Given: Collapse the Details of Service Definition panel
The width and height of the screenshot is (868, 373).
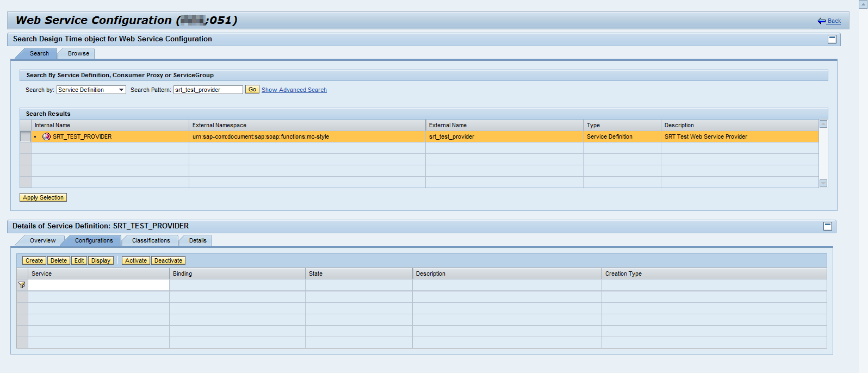Looking at the screenshot, I should tap(828, 226).
